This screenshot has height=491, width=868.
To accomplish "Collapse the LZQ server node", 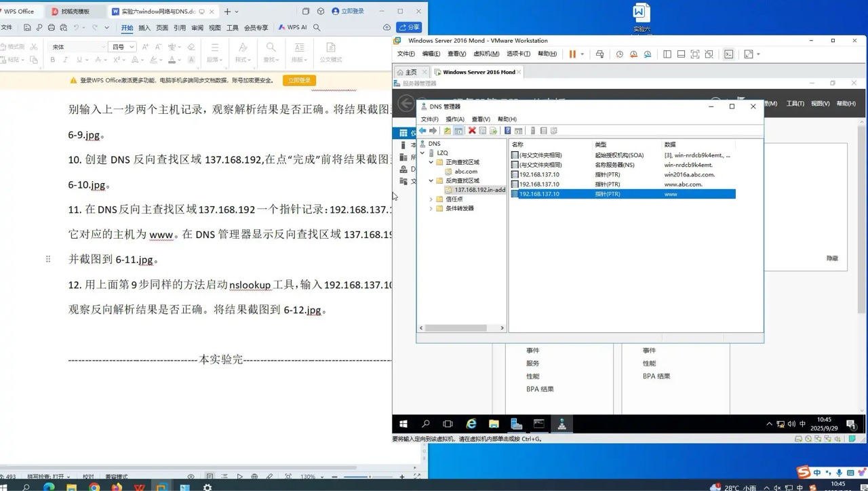I will [422, 153].
